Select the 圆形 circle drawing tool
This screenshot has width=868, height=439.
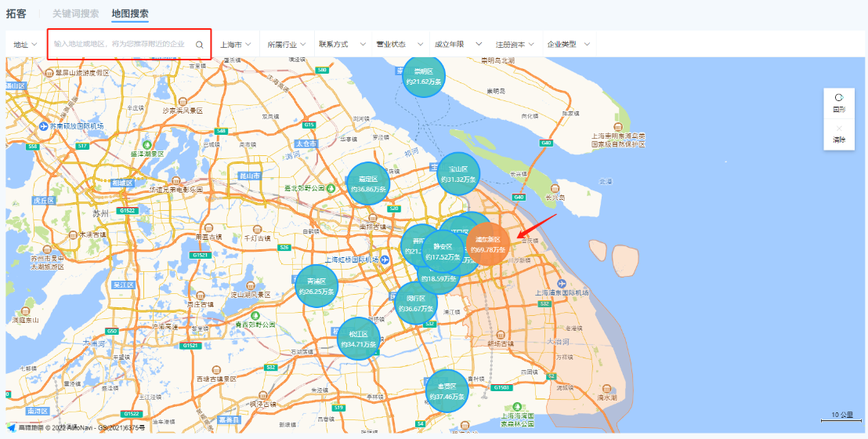click(x=839, y=103)
